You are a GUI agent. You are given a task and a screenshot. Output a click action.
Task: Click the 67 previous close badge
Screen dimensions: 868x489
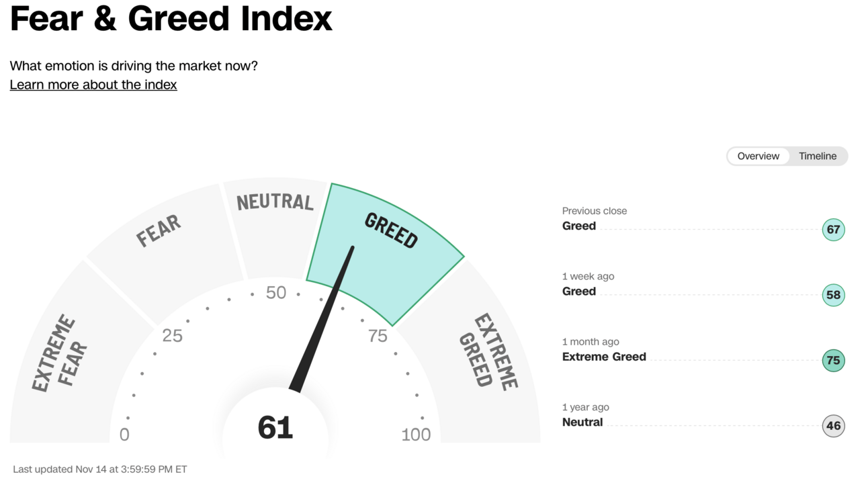click(833, 230)
